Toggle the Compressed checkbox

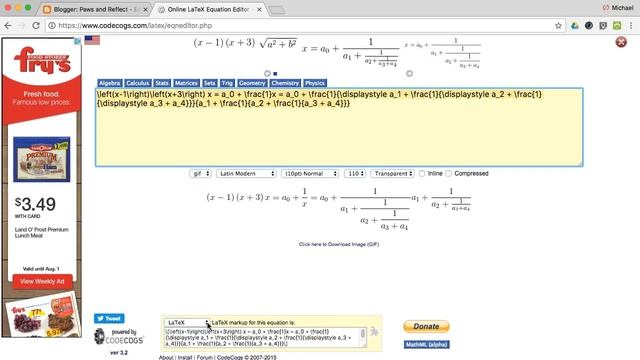coord(449,173)
